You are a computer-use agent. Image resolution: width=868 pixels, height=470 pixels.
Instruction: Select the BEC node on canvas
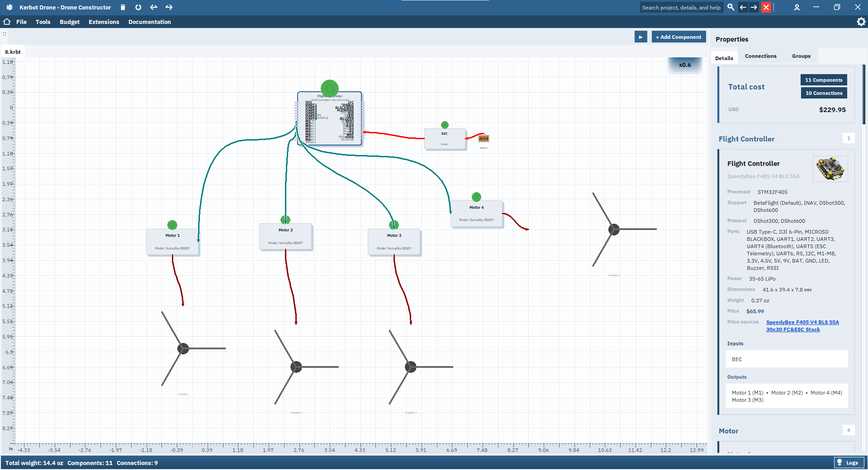[x=445, y=139]
